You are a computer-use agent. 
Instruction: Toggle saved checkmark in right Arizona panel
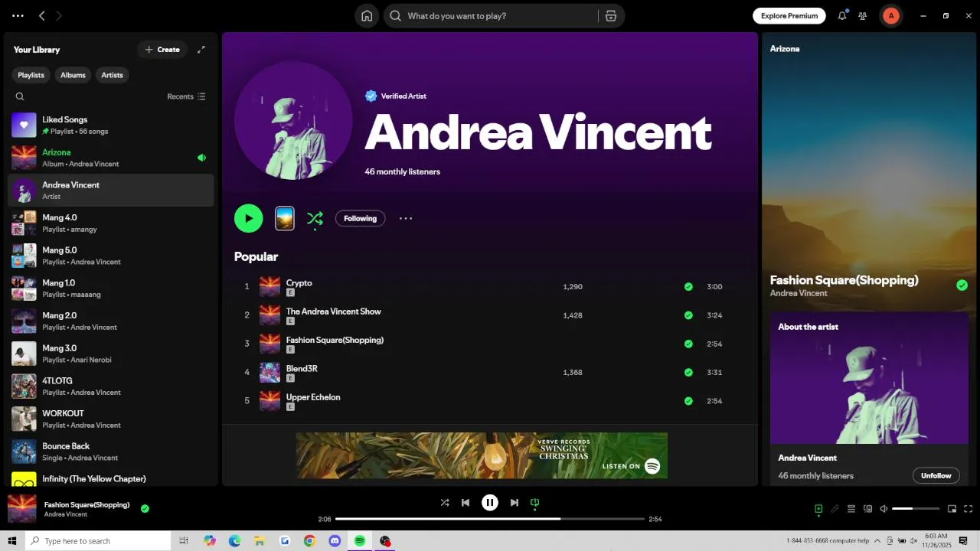click(x=962, y=285)
